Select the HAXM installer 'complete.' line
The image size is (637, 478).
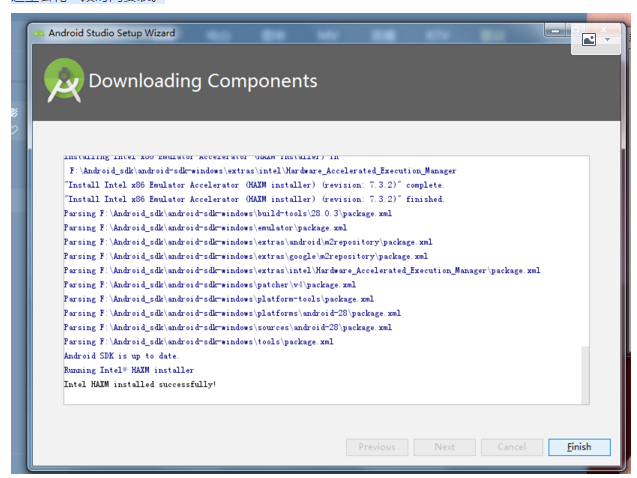click(x=254, y=185)
